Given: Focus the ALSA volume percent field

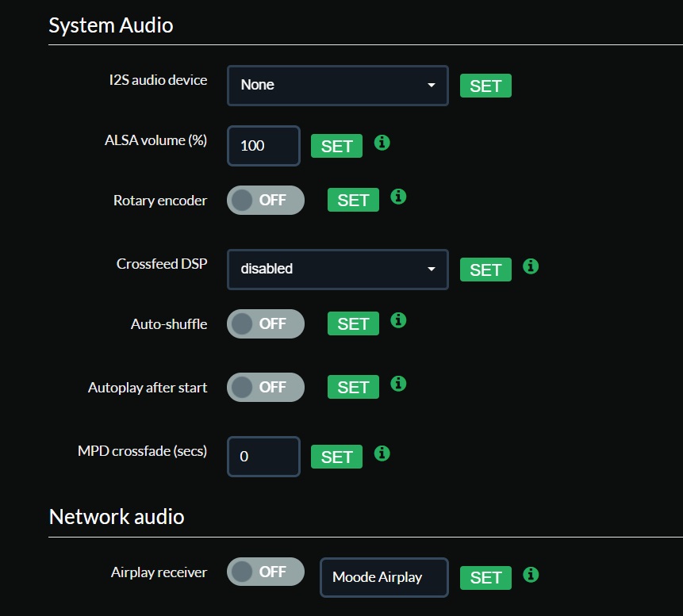Looking at the screenshot, I should [263, 146].
